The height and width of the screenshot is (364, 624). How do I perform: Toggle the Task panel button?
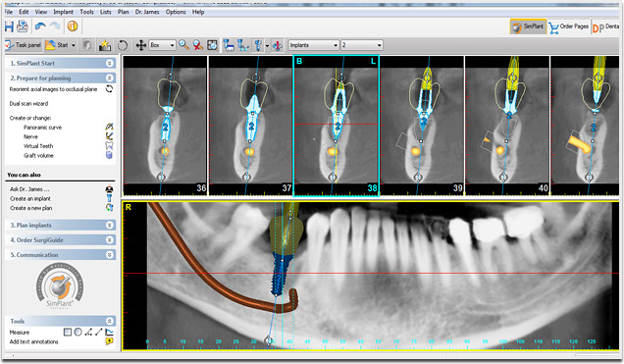click(x=24, y=45)
